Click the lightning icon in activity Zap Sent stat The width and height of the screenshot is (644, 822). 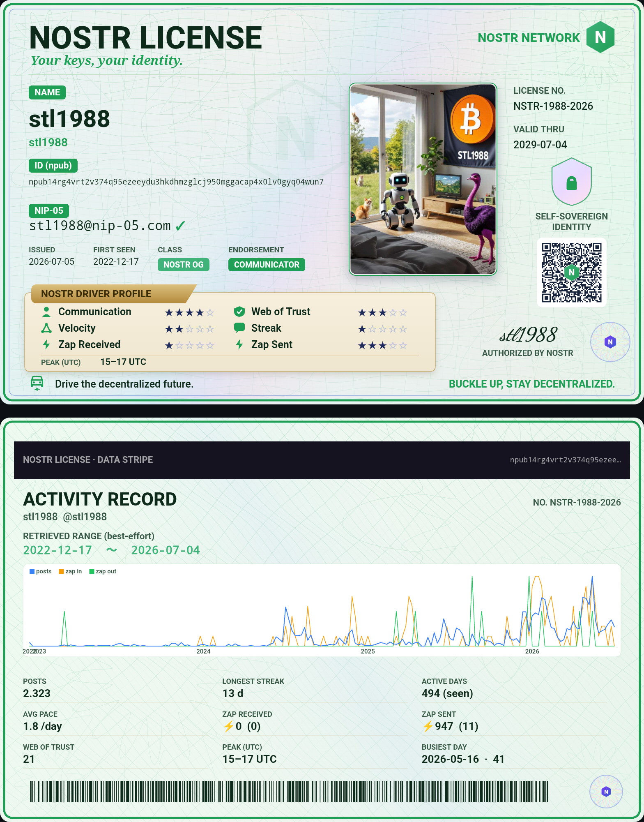[x=428, y=726]
